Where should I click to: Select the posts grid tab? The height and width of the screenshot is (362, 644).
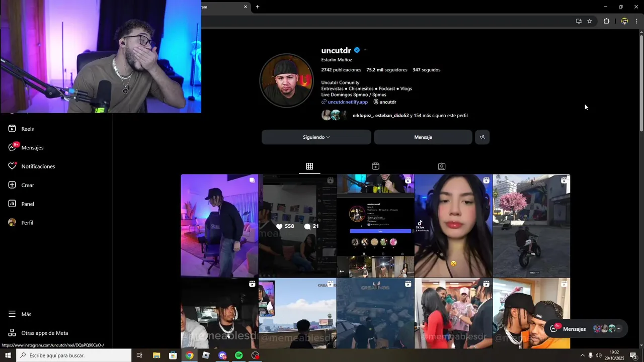pos(309,166)
